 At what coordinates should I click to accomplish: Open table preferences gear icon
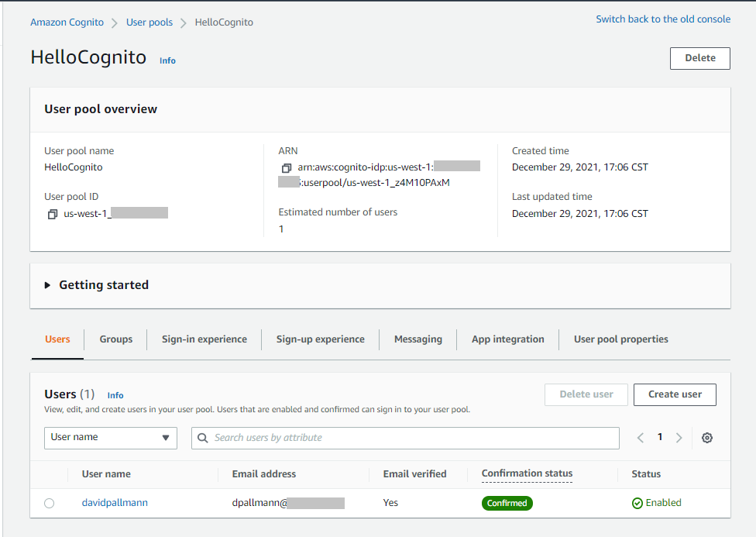click(x=707, y=438)
